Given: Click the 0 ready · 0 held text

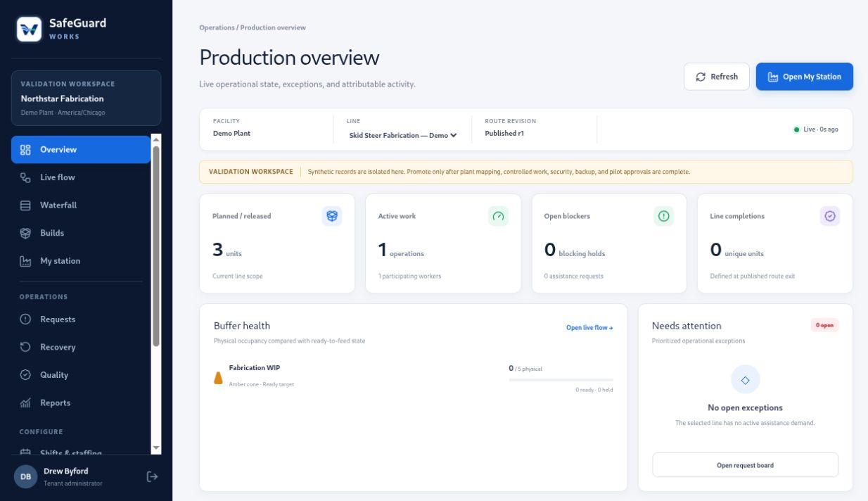Looking at the screenshot, I should click(594, 390).
